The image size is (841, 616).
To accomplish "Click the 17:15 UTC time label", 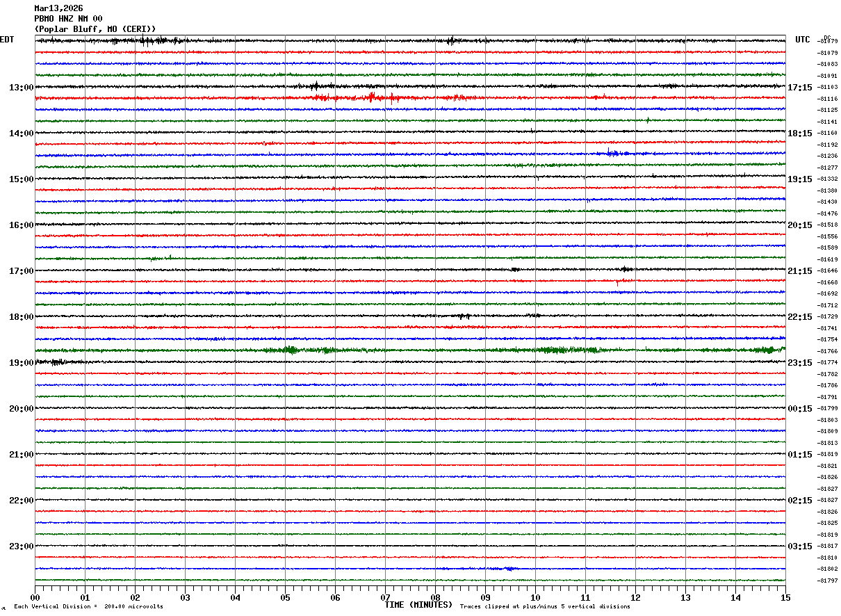I will [800, 88].
